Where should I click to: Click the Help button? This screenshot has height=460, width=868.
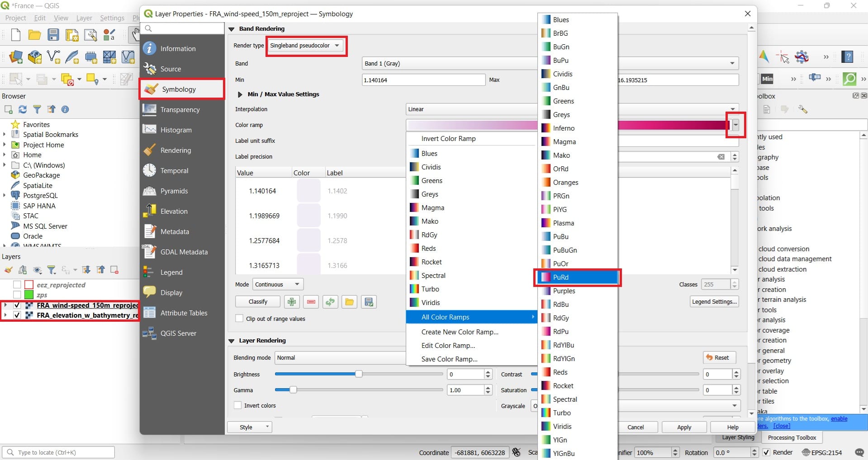(x=733, y=427)
